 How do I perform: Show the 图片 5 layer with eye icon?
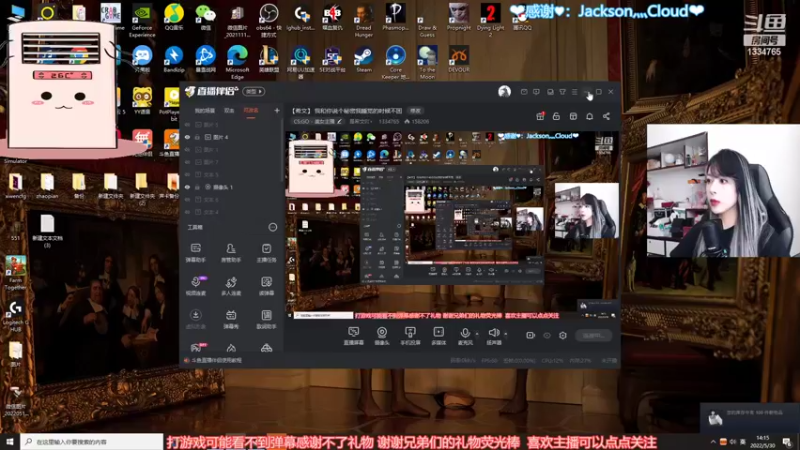point(187,124)
